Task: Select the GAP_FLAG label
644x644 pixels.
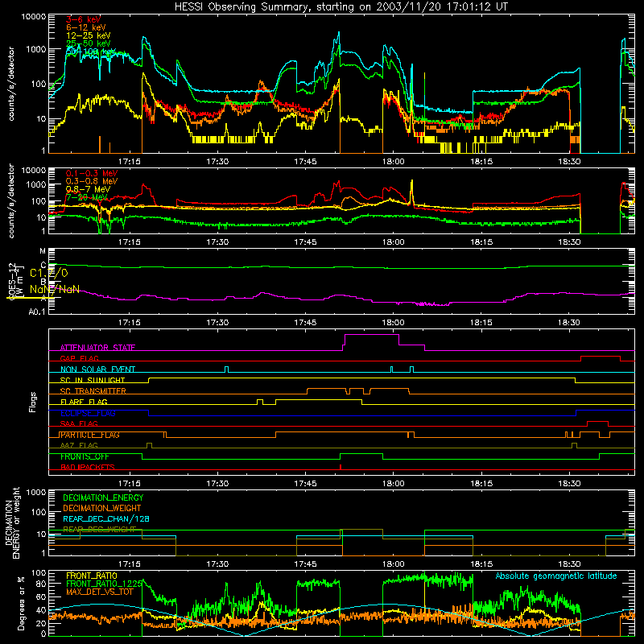Action: (x=79, y=358)
